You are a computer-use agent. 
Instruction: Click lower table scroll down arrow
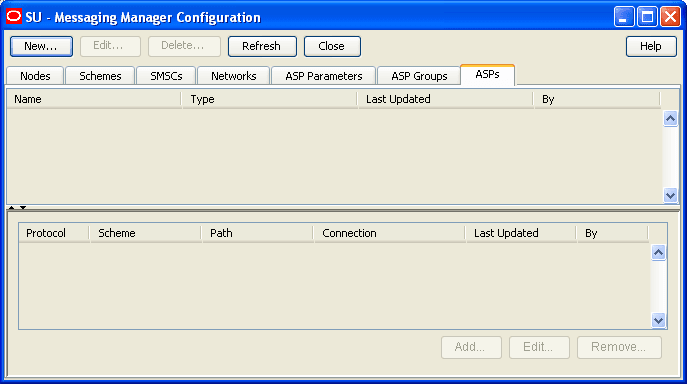(659, 320)
